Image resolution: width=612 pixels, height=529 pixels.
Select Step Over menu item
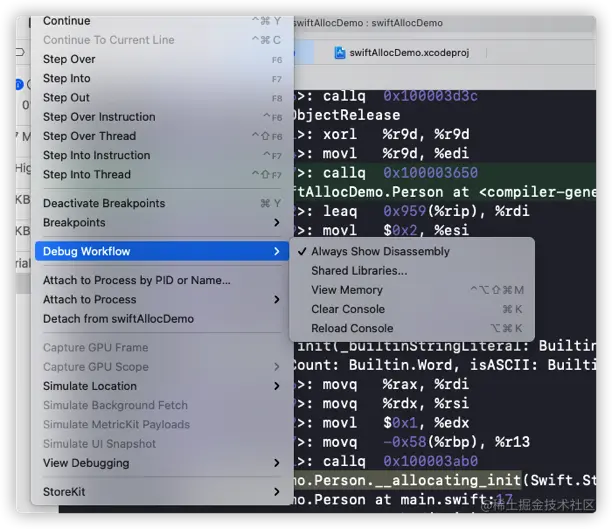162,59
